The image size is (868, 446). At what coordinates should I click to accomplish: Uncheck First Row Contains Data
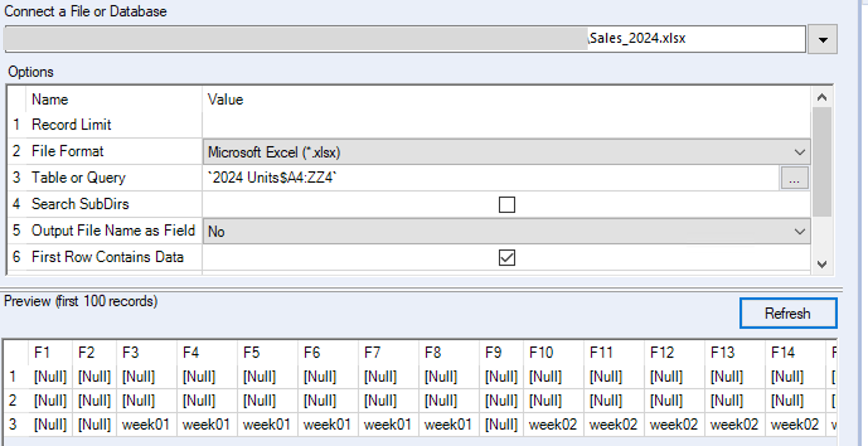pos(507,258)
